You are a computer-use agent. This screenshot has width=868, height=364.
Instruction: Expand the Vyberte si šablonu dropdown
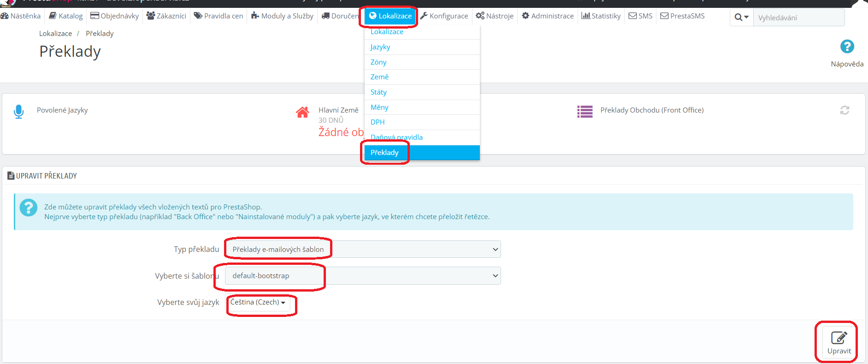point(362,276)
